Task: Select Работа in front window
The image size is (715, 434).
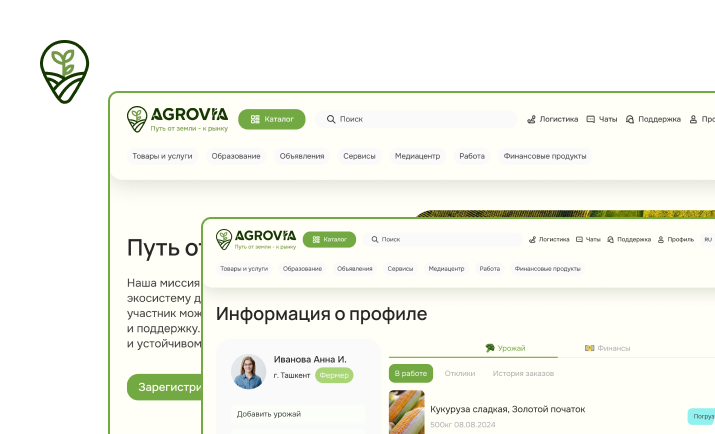Action: [x=490, y=269]
